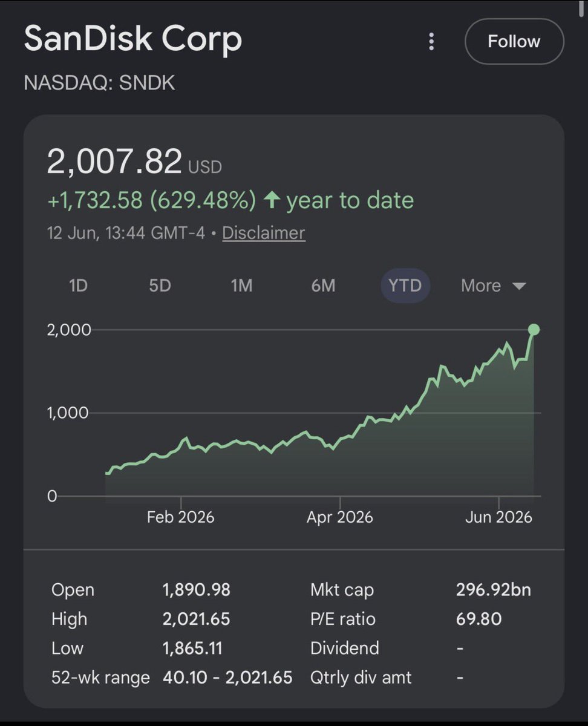Click the 12 Jun, 13:44 GMT-4 timestamp
588x726 pixels.
pyautogui.click(x=126, y=233)
